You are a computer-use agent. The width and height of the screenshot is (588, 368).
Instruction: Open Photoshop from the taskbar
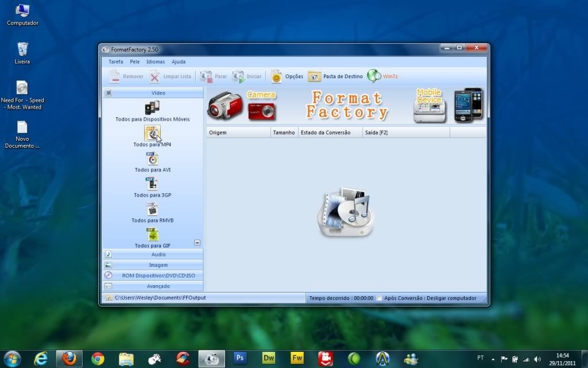click(x=240, y=359)
